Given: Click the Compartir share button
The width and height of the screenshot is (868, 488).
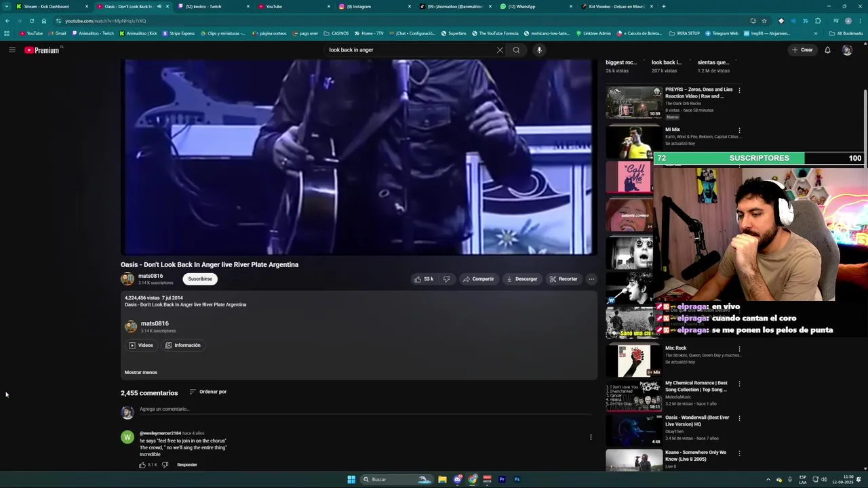Looking at the screenshot, I should click(x=478, y=279).
